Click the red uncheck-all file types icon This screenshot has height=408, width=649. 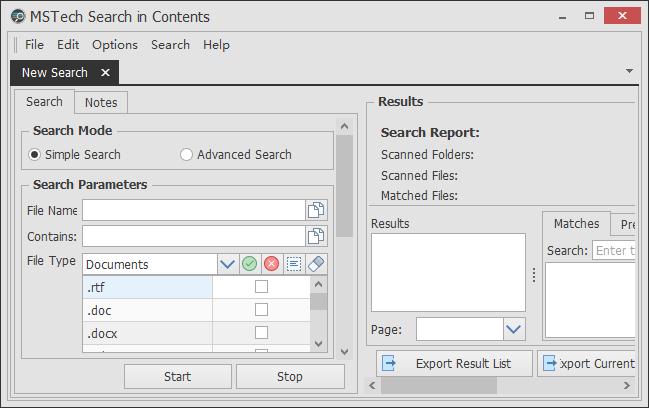tap(271, 264)
